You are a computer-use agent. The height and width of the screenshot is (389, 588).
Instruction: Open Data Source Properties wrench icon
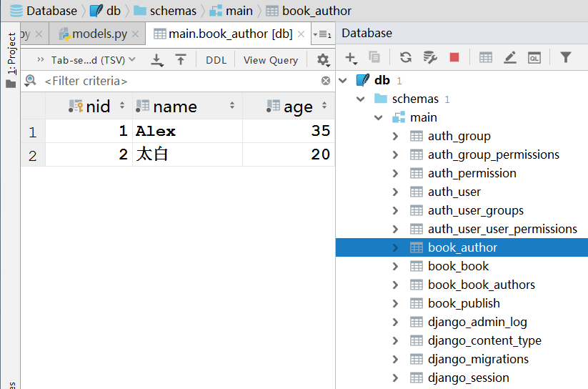click(429, 58)
